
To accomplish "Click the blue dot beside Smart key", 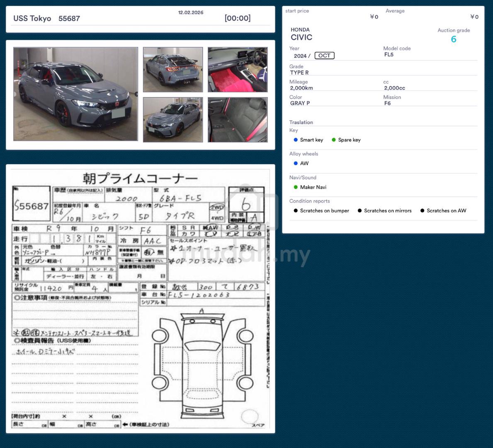I will pos(296,140).
